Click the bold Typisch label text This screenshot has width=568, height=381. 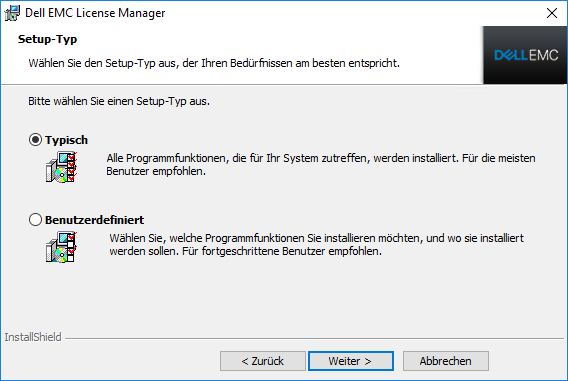click(x=66, y=140)
